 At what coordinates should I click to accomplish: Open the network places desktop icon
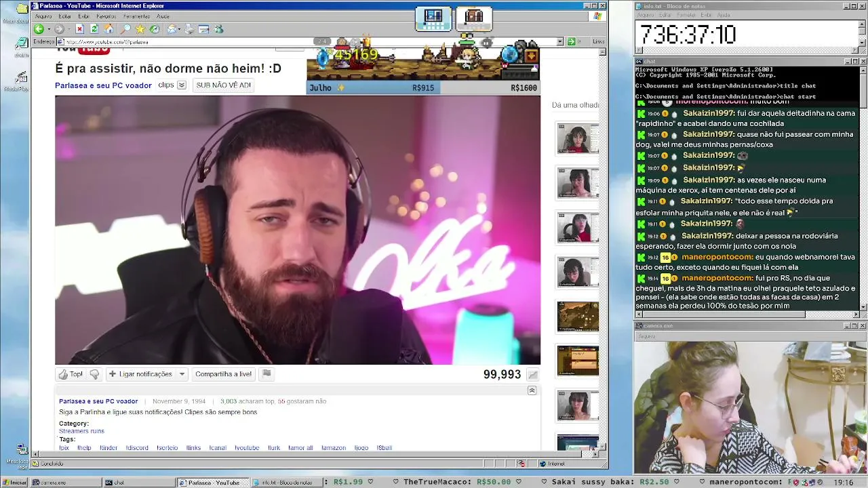[x=22, y=450]
